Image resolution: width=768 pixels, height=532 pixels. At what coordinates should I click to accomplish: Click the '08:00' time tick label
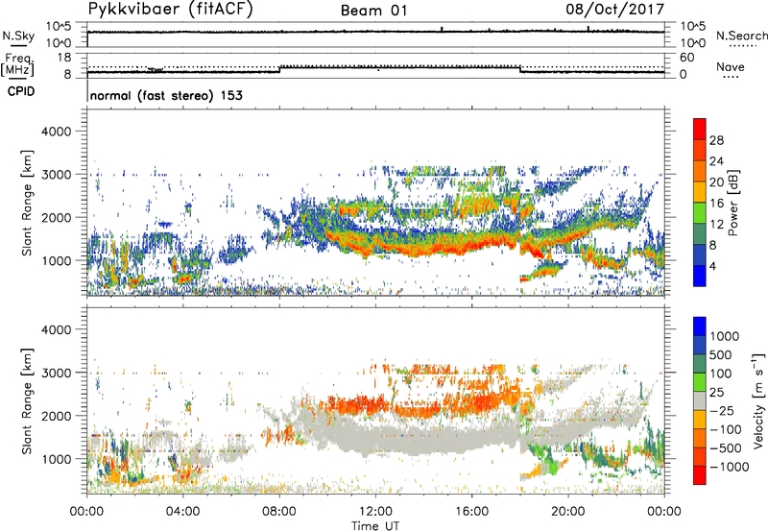coord(279,512)
